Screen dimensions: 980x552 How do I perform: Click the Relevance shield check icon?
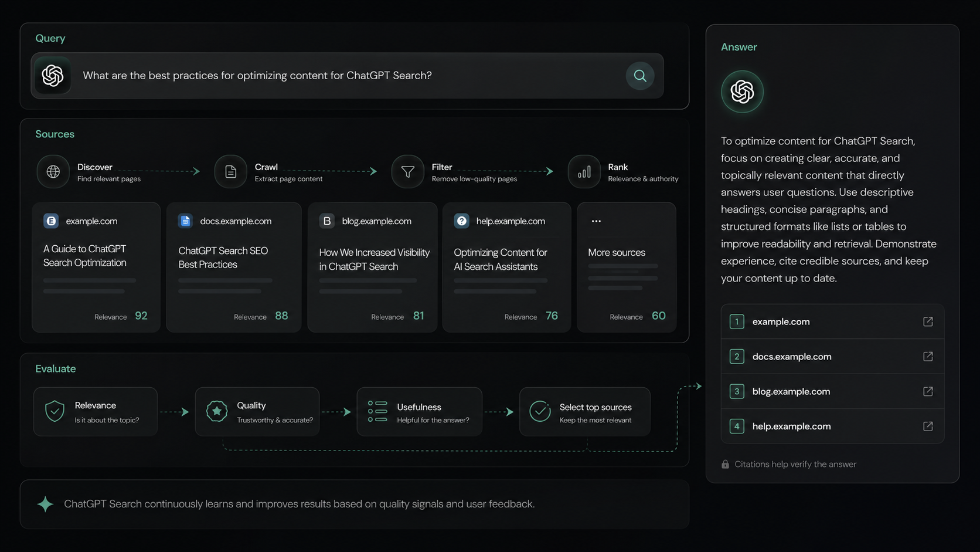[x=55, y=411]
